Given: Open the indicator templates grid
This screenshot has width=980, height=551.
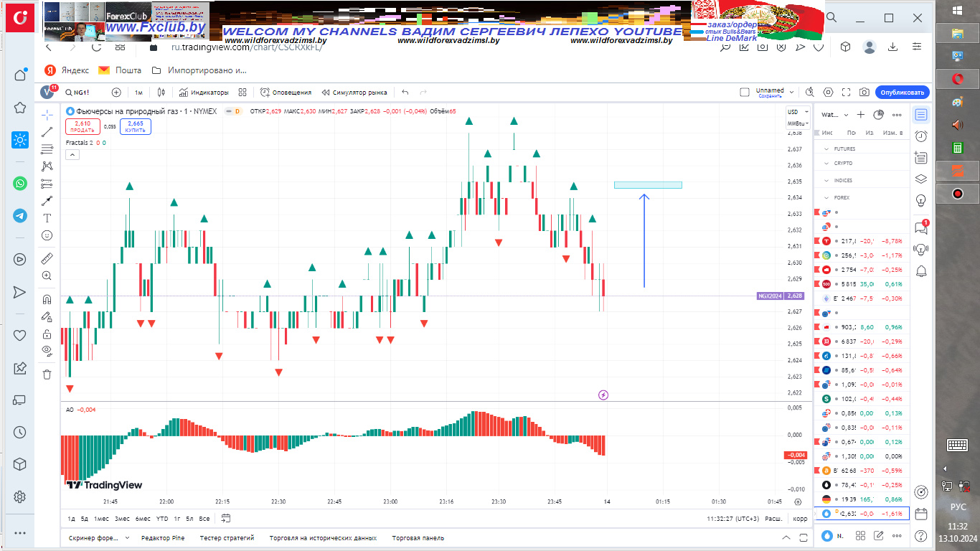Looking at the screenshot, I should [242, 93].
